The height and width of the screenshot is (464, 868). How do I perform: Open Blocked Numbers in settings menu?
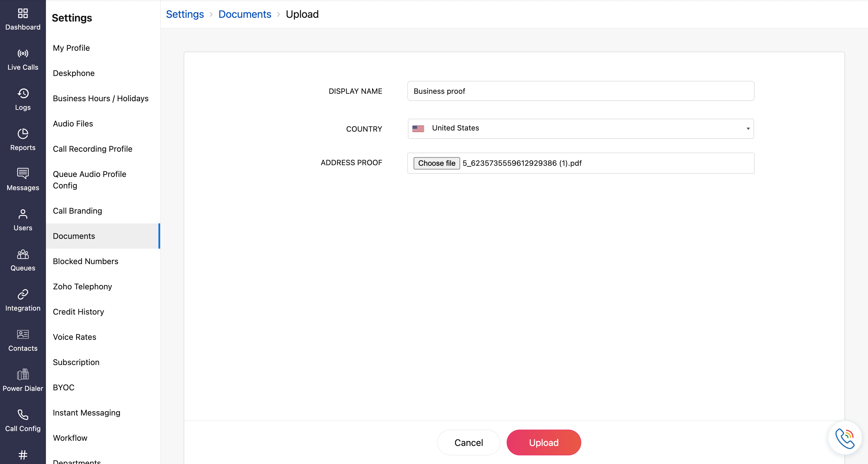pos(85,261)
